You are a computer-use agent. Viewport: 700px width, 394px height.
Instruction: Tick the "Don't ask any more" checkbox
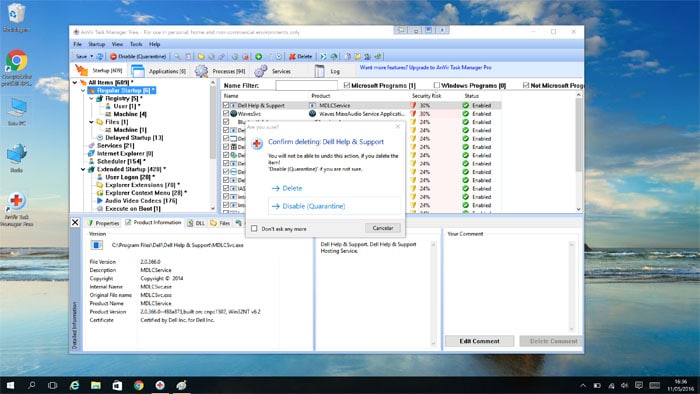tap(254, 228)
